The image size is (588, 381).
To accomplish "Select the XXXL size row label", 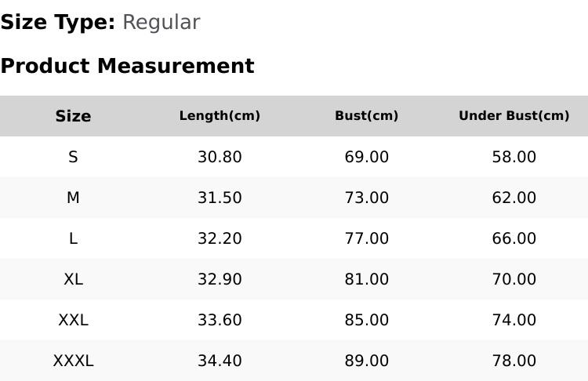I will pyautogui.click(x=73, y=361).
